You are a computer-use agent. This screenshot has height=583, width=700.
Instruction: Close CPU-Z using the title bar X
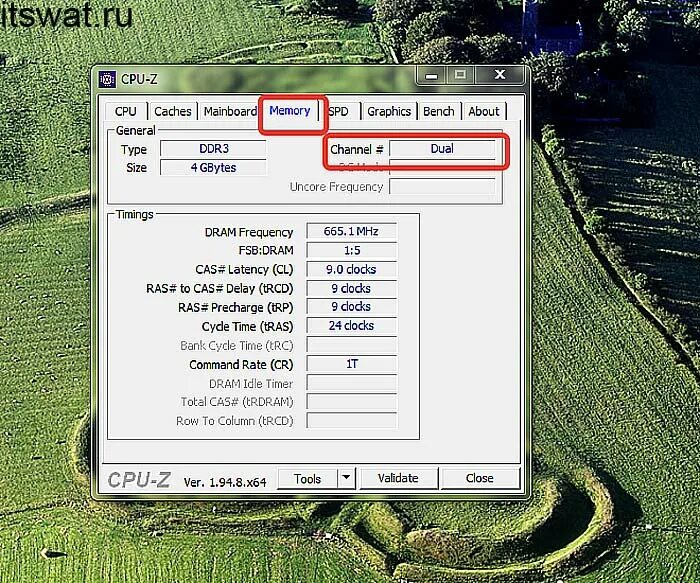tap(500, 75)
